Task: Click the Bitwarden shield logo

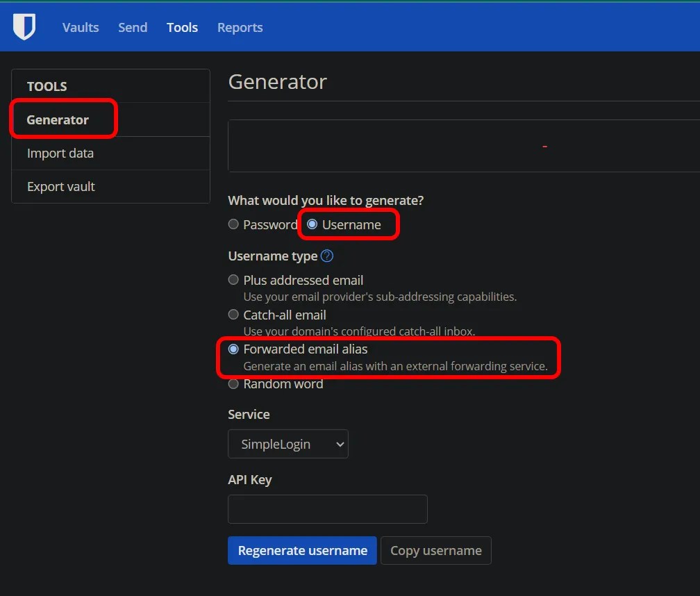Action: click(24, 26)
